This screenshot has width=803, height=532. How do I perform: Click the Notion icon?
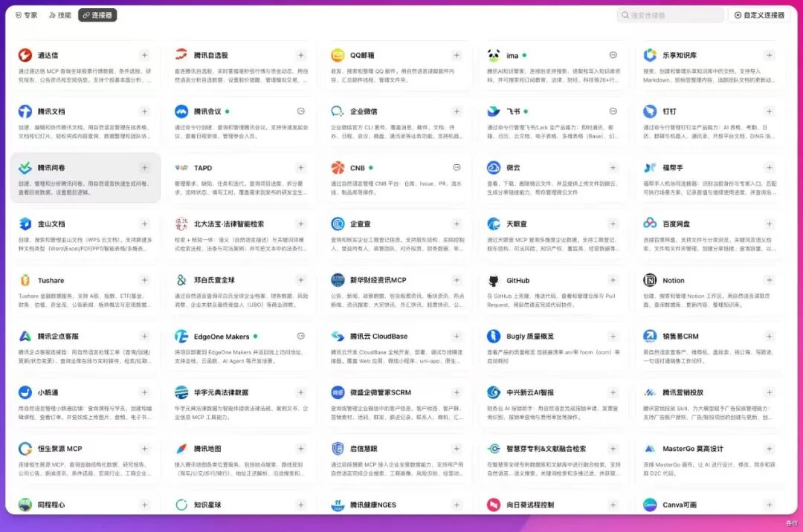pos(650,280)
